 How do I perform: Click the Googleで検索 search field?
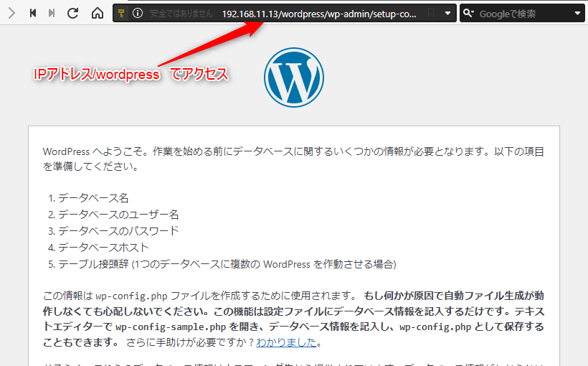516,14
